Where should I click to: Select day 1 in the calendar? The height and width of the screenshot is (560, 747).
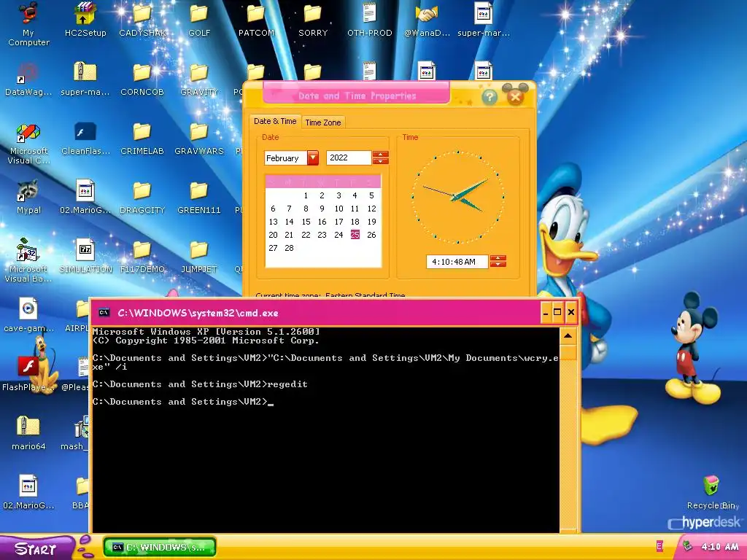tap(306, 195)
